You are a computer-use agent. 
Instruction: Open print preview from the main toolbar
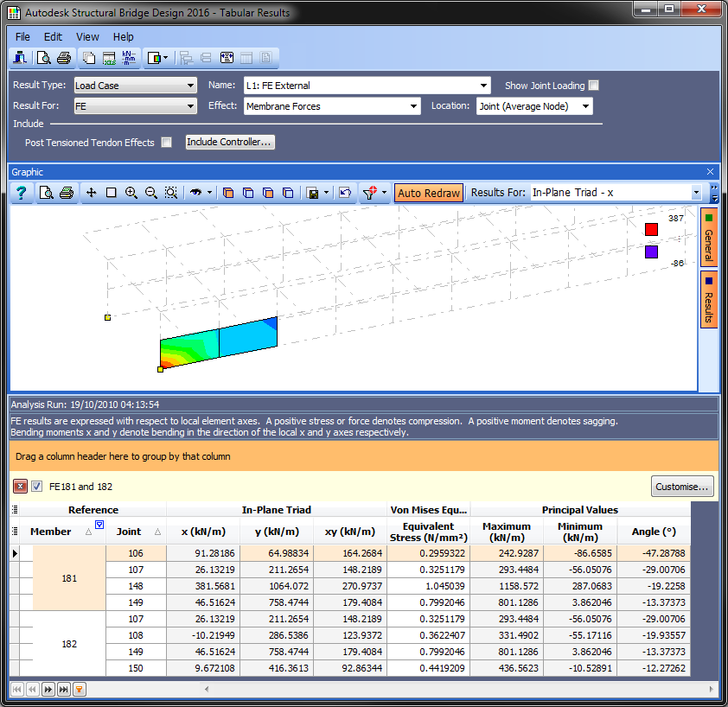point(42,57)
